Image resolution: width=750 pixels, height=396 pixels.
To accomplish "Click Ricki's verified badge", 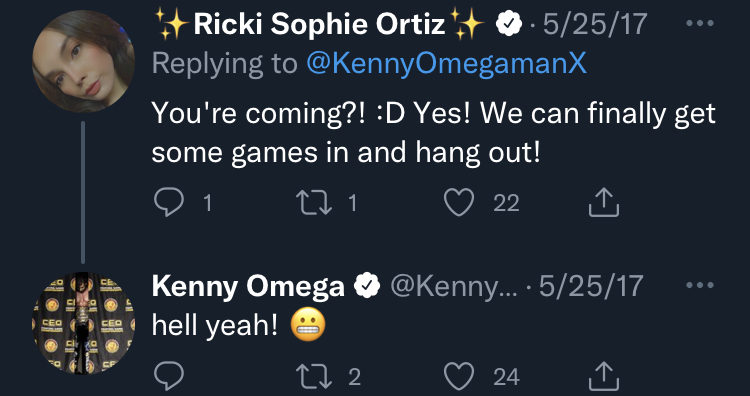I will (x=508, y=23).
